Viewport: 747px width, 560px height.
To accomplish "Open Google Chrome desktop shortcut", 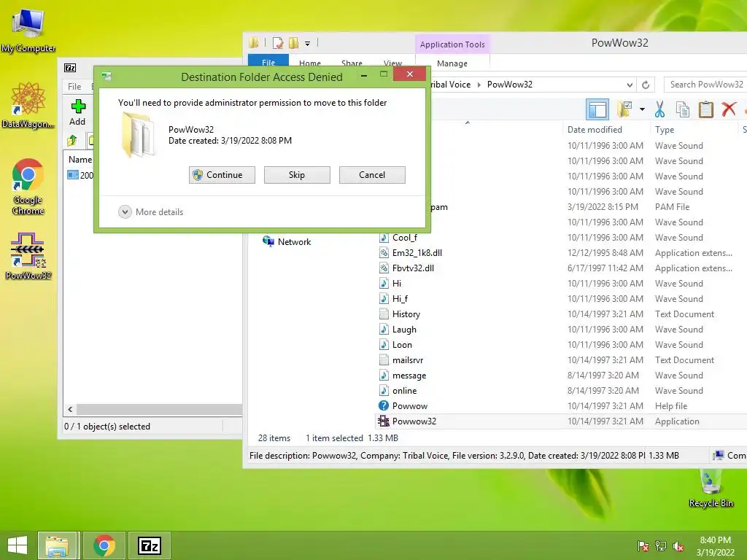I will (28, 187).
